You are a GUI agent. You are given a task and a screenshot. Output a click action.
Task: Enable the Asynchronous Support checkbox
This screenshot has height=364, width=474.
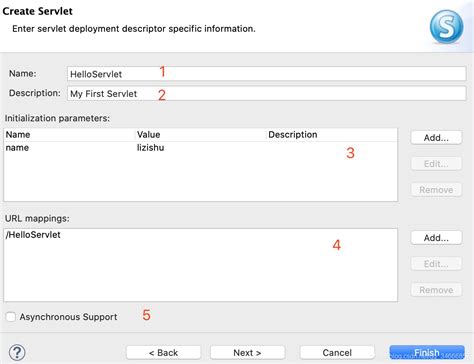coord(11,317)
